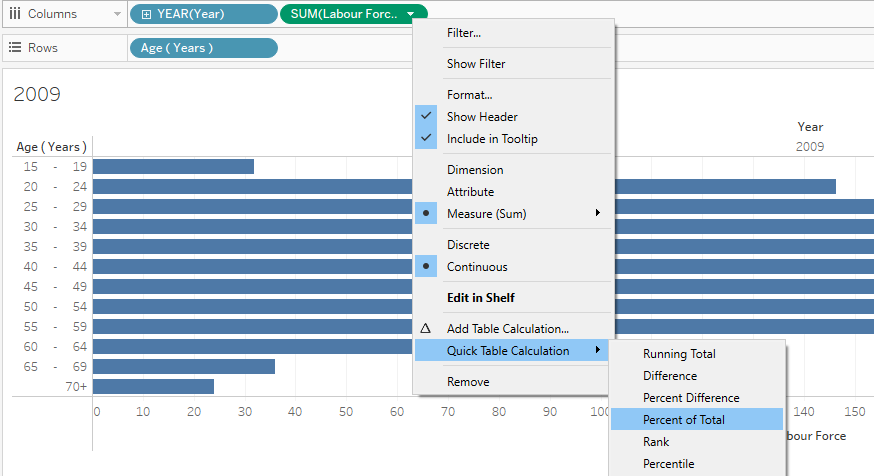Click the delta icon beside Add Table Calculation
Viewport: 874px width, 476px height.
pos(426,328)
